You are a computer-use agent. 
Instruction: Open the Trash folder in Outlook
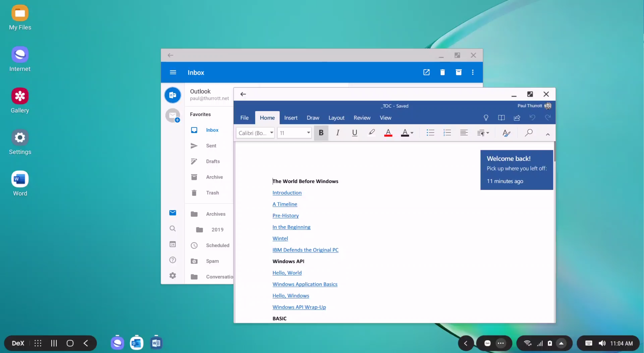tap(209, 193)
